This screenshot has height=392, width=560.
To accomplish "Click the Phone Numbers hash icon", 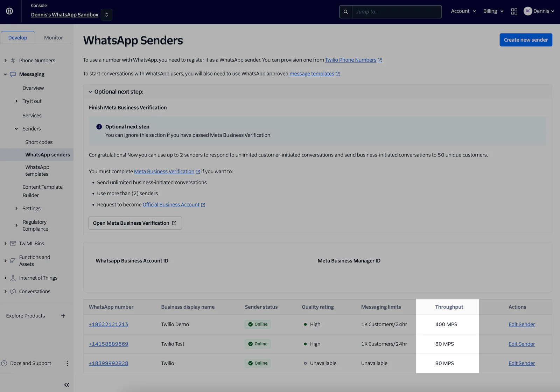I will 13,61.
